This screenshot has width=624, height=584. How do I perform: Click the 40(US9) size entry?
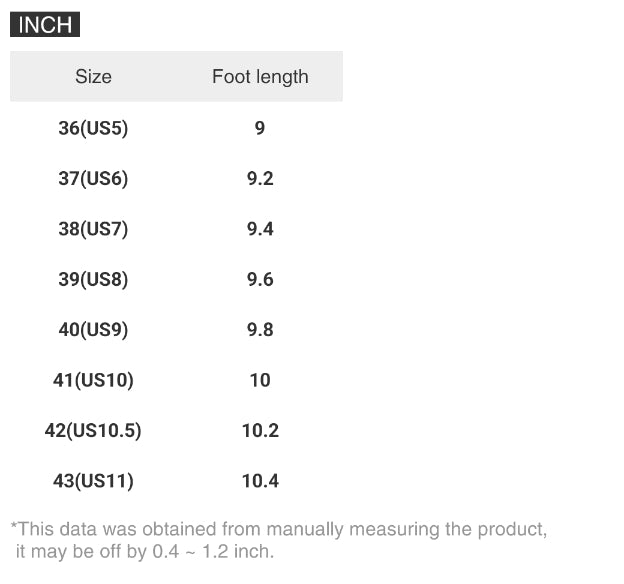point(93,330)
